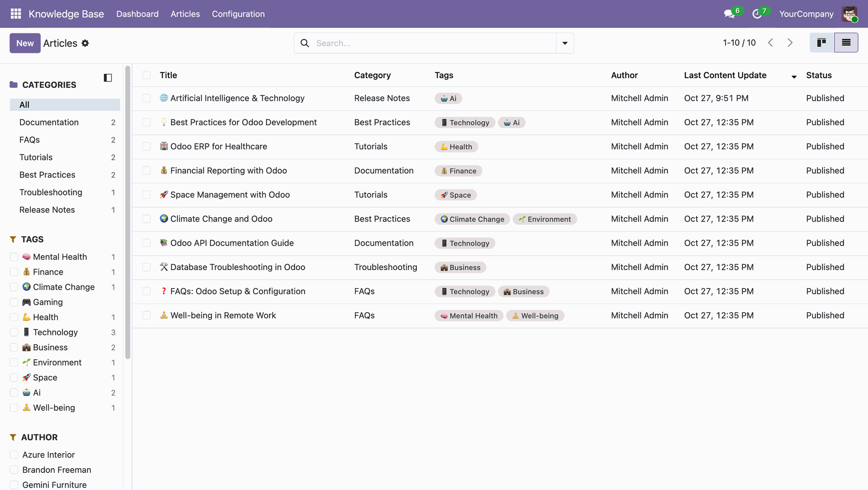Check the Technology tag filter
The image size is (868, 490).
pos(14,333)
